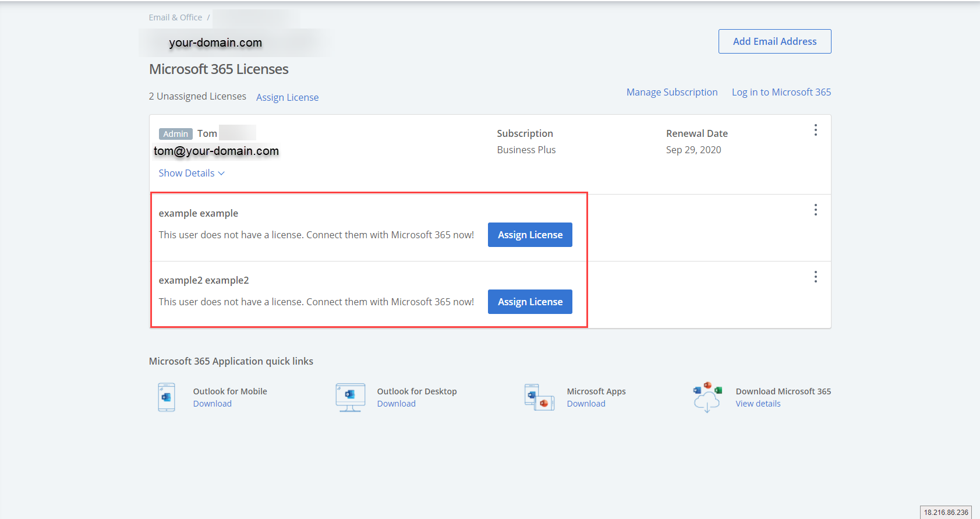Click the Outlook for Desktop monitor icon
Screen dimensions: 980x519
click(x=350, y=397)
